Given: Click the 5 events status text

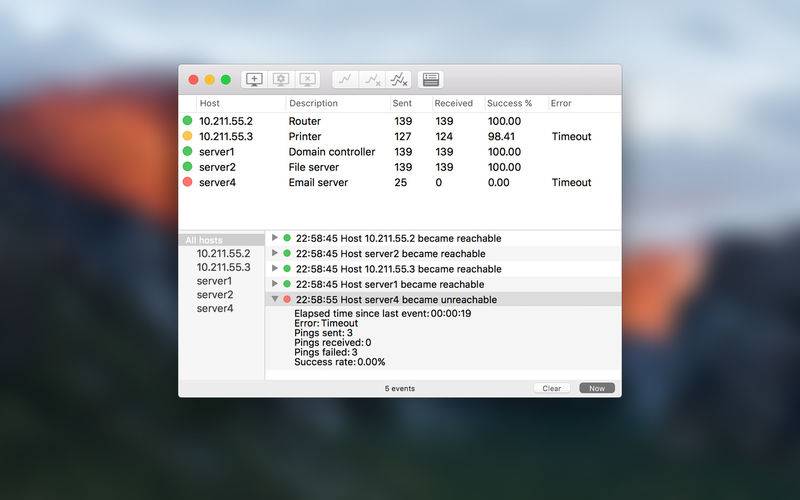Looking at the screenshot, I should click(399, 388).
